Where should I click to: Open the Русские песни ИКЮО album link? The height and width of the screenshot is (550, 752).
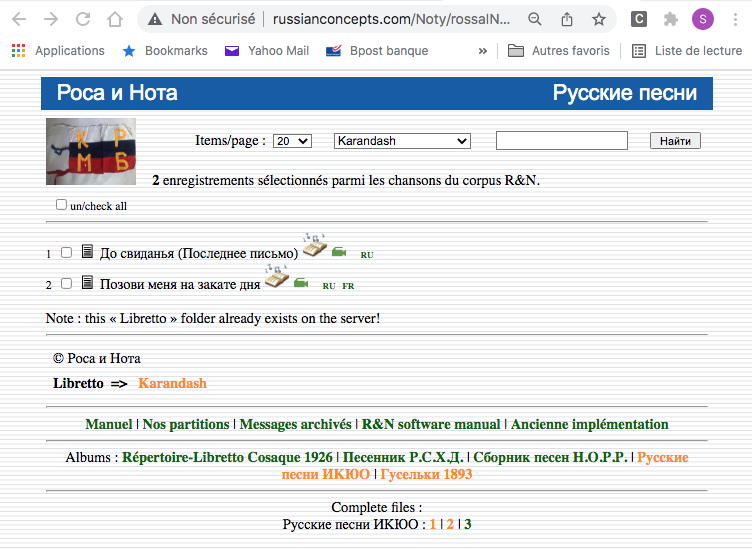click(662, 457)
